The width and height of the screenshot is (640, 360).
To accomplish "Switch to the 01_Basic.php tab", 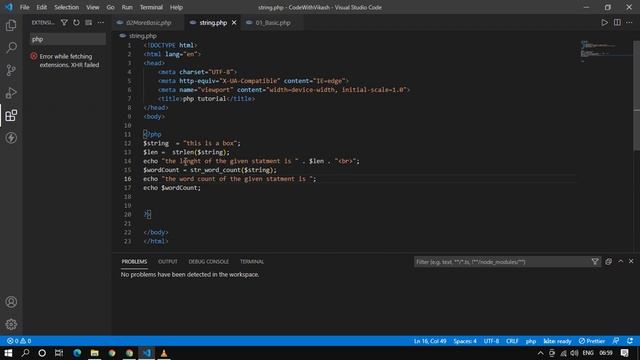I will 273,23.
